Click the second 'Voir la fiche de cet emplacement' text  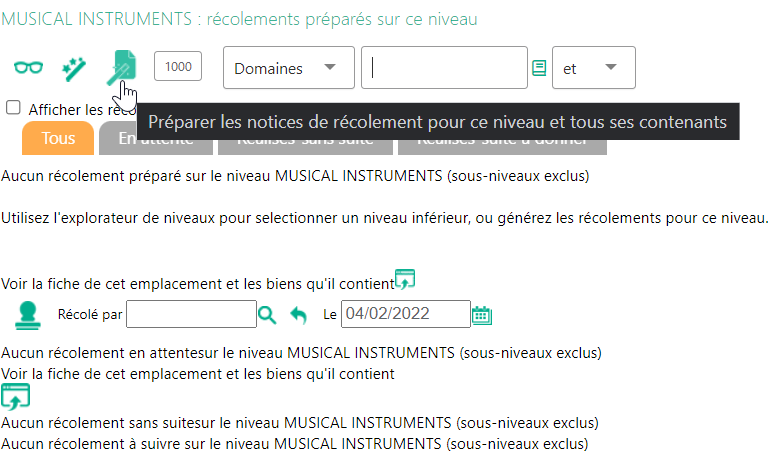point(198,374)
